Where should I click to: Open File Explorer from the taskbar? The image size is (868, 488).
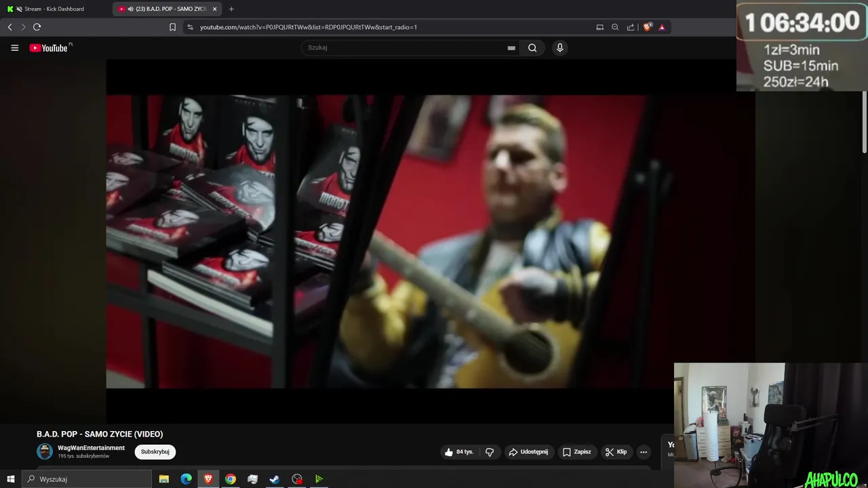click(x=163, y=479)
